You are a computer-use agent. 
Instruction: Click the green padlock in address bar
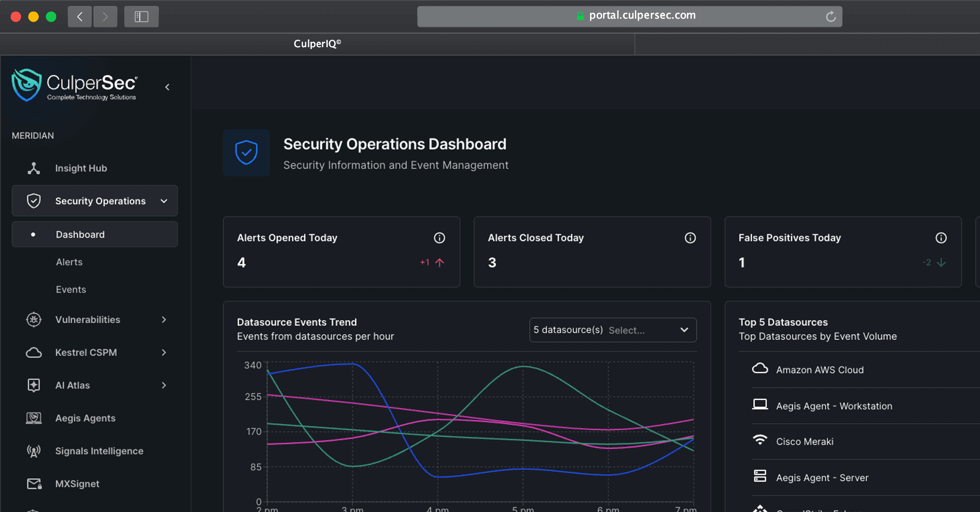point(580,16)
